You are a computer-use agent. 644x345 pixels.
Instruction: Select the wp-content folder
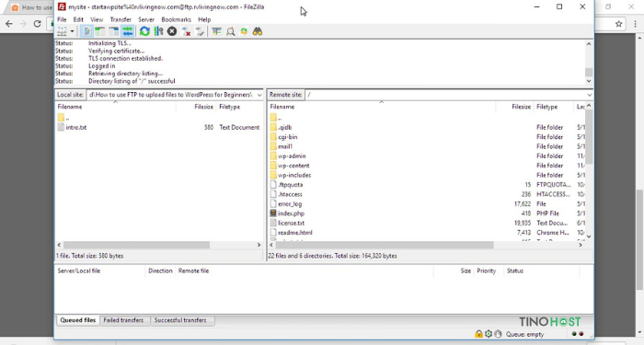[293, 166]
